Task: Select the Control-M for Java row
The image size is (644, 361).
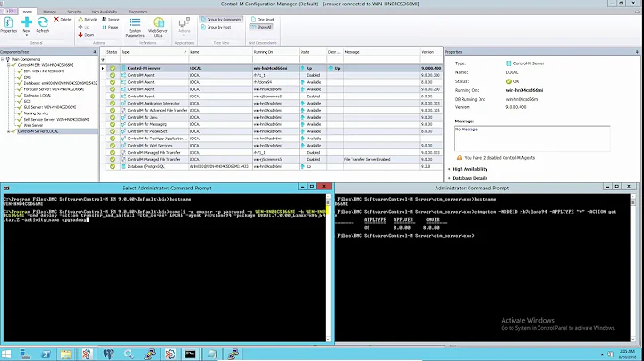Action: coord(271,117)
